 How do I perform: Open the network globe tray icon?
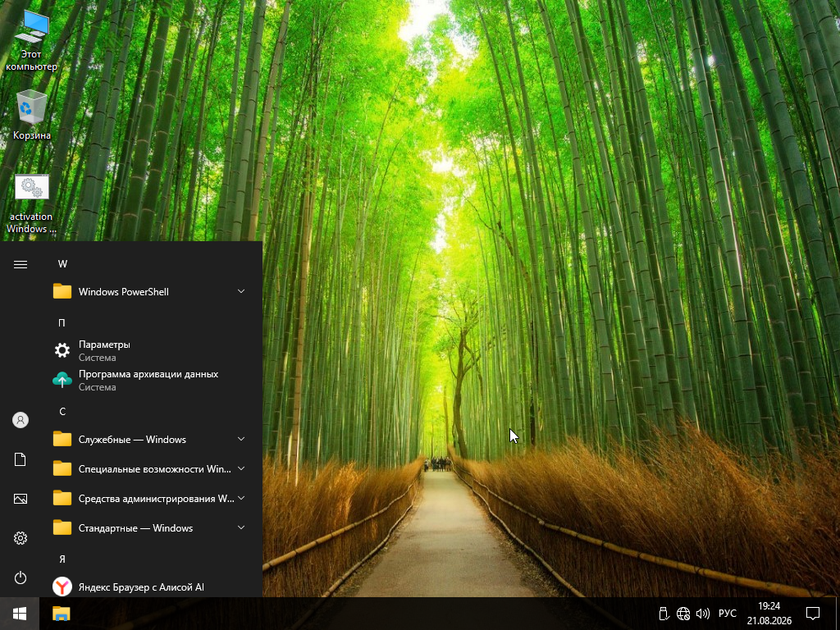(683, 614)
